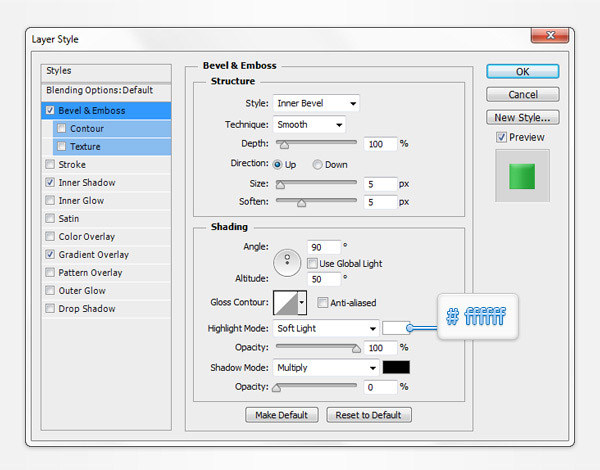Open the Shadow Mode Multiply dropdown

pyautogui.click(x=325, y=367)
